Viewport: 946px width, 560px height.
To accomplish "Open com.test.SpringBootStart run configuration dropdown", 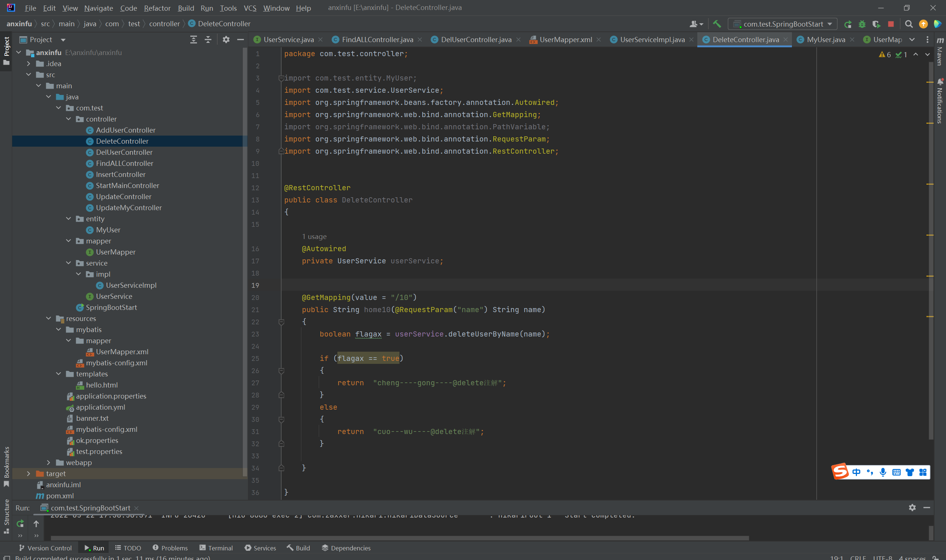I will (x=783, y=24).
